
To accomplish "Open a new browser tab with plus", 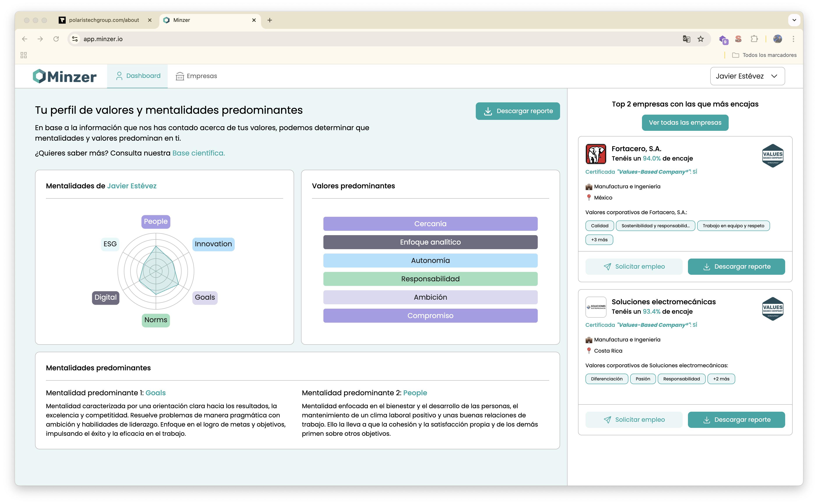I will pyautogui.click(x=270, y=20).
